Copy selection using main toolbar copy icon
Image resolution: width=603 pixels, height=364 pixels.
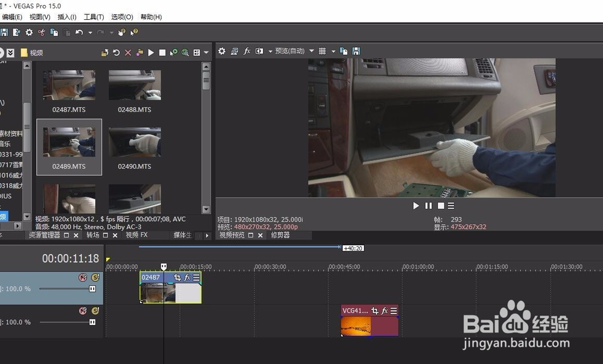pyautogui.click(x=54, y=33)
